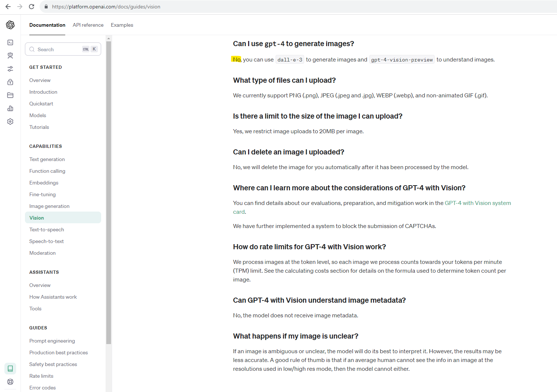Screen dimensions: 557x392
Task: Open the Fine-tuning guide
Action: coord(43,194)
